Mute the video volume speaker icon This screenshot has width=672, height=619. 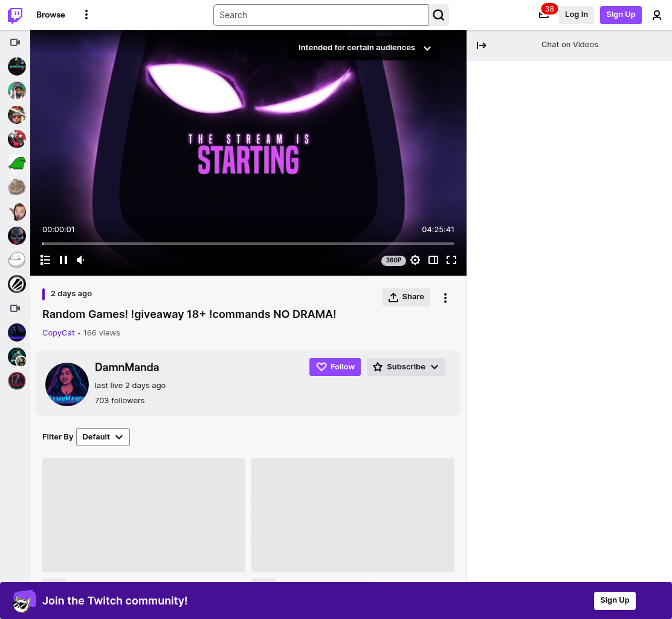point(80,260)
